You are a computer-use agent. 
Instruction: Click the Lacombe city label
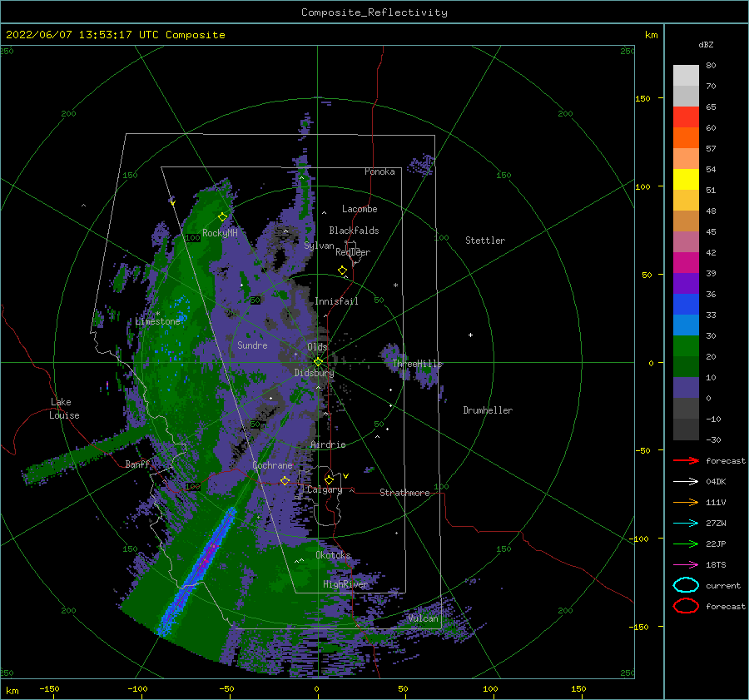point(360,209)
